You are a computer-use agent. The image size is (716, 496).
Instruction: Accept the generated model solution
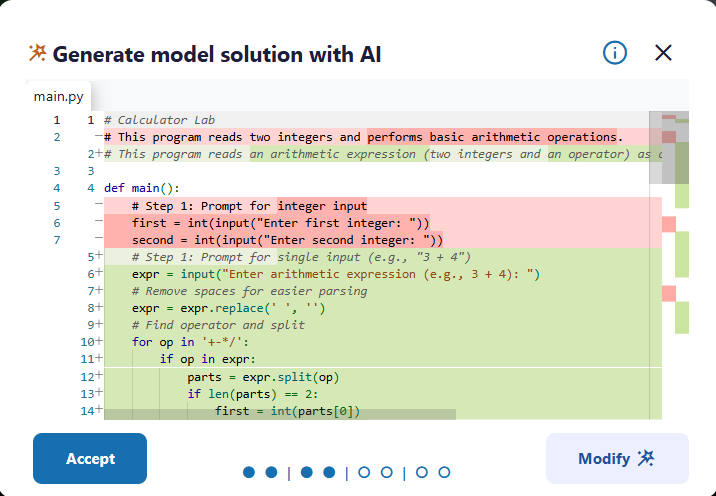(90, 459)
